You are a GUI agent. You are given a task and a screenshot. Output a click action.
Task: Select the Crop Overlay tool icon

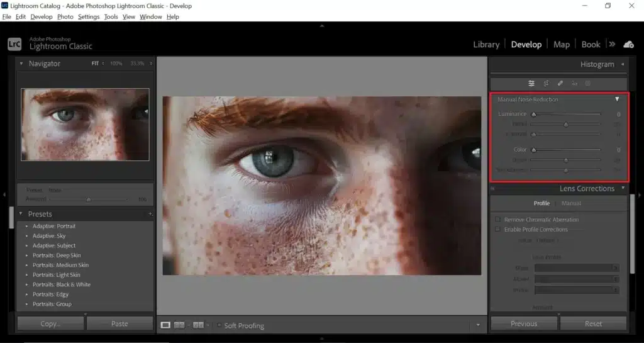click(x=546, y=83)
